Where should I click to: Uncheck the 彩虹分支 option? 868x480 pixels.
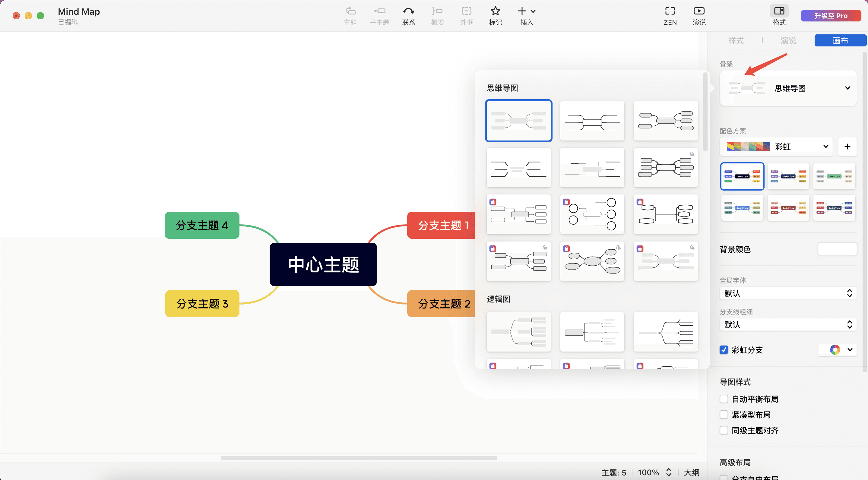(724, 350)
